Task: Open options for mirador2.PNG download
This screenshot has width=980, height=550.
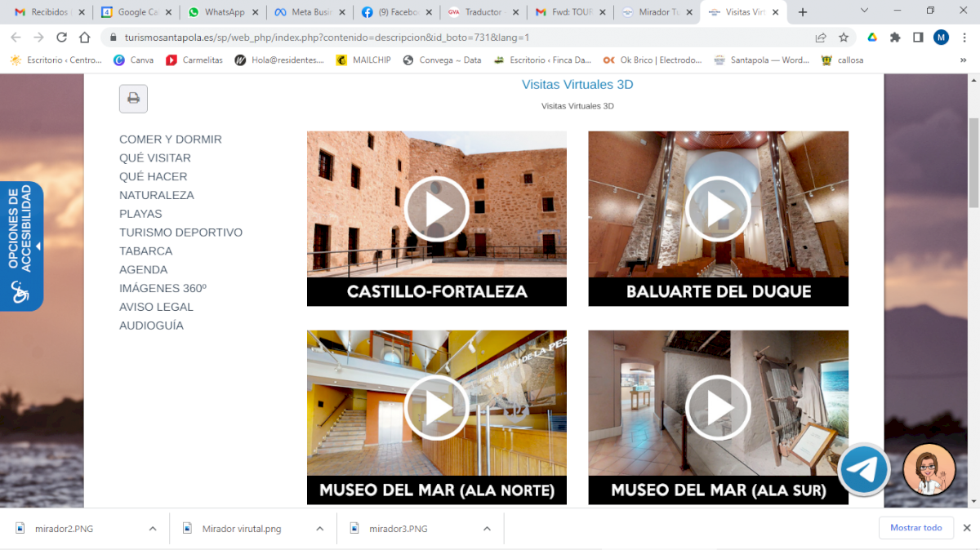Action: [x=153, y=529]
